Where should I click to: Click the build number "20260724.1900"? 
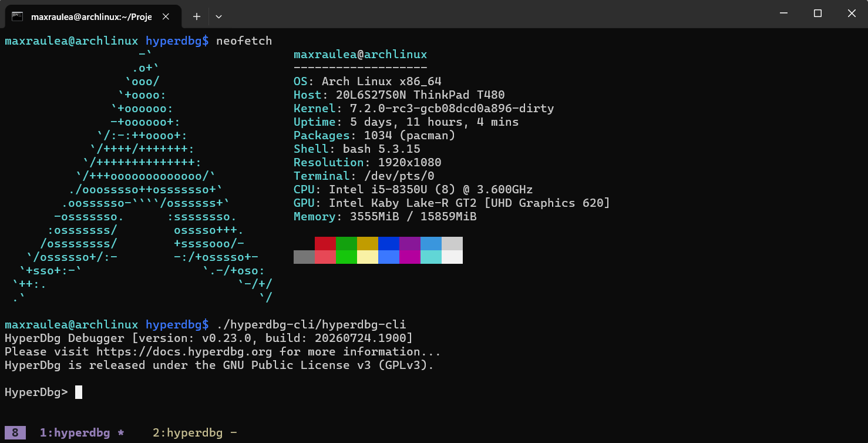(x=361, y=338)
